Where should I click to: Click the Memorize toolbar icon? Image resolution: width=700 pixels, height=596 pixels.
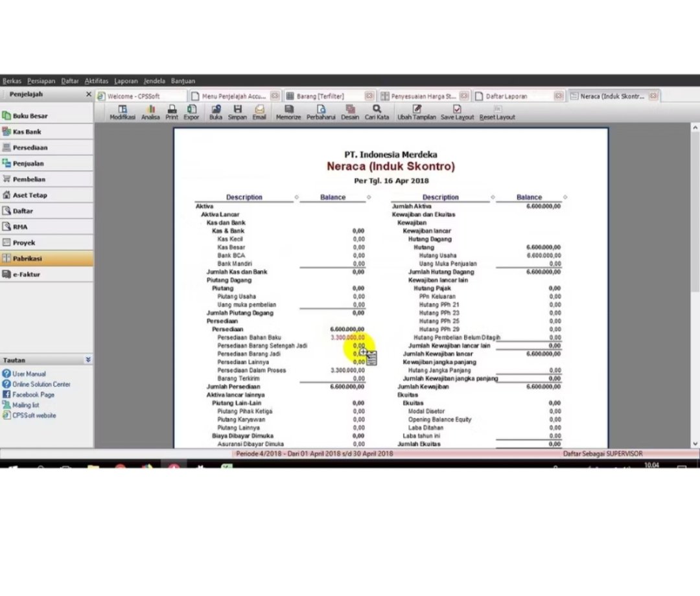click(288, 113)
